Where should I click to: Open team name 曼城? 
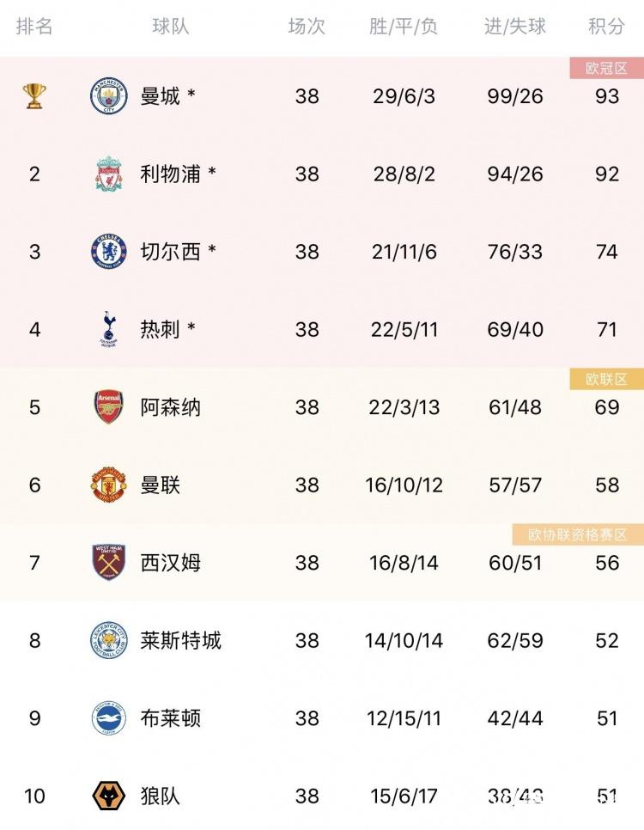coord(161,96)
